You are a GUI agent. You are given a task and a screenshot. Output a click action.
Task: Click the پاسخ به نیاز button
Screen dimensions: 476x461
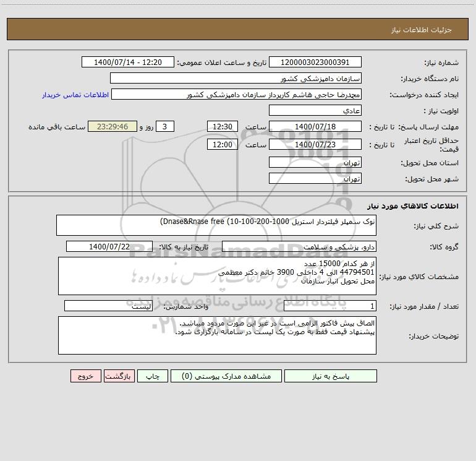330,376
